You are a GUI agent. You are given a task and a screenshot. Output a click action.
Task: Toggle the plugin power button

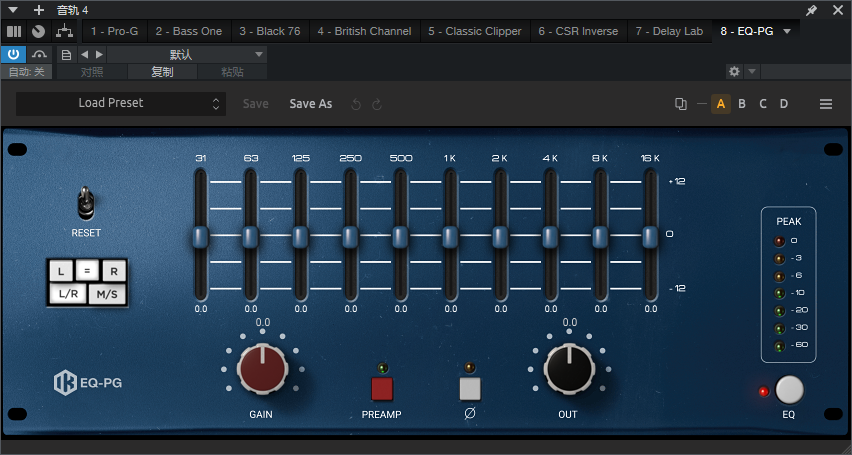[14, 54]
